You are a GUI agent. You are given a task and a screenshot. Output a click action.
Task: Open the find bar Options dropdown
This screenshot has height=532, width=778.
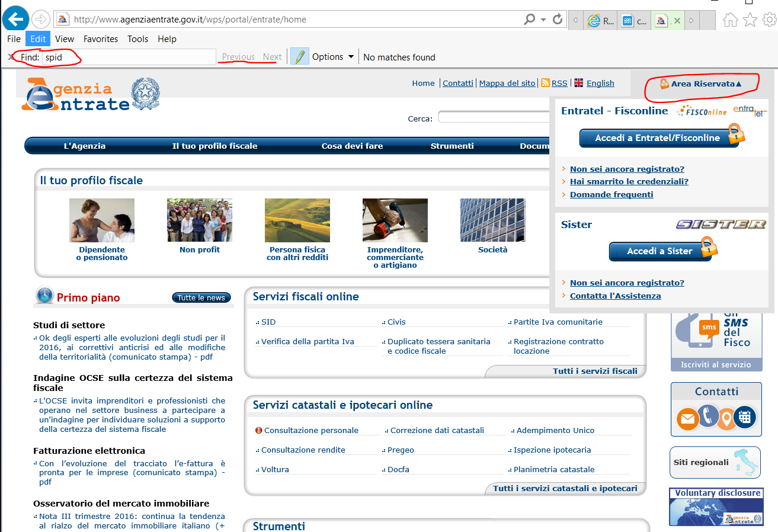pos(333,57)
